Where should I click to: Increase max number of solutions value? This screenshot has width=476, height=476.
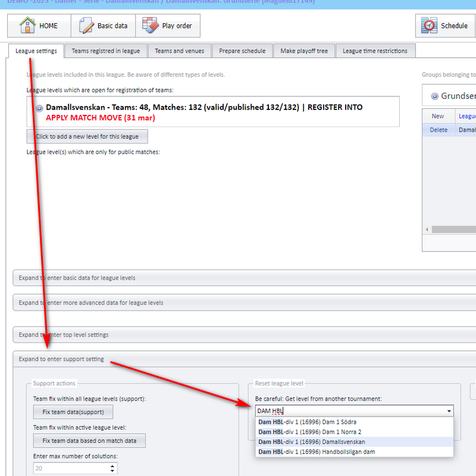(112, 466)
